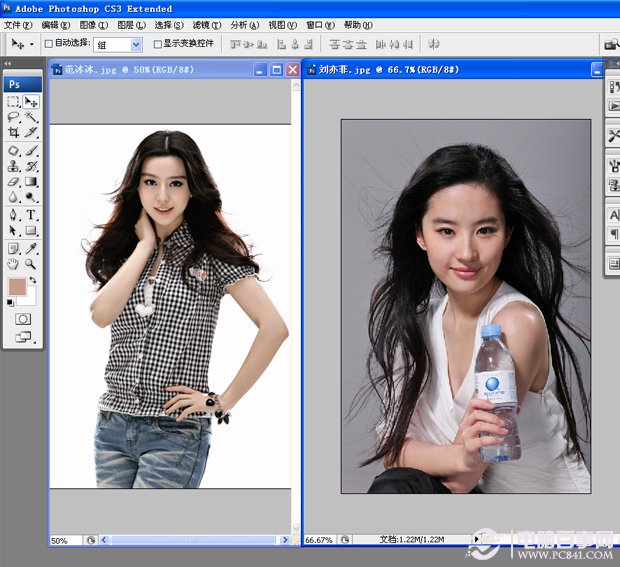Screen dimensions: 620x567
Task: Select the Lasso tool
Action: coord(13,117)
